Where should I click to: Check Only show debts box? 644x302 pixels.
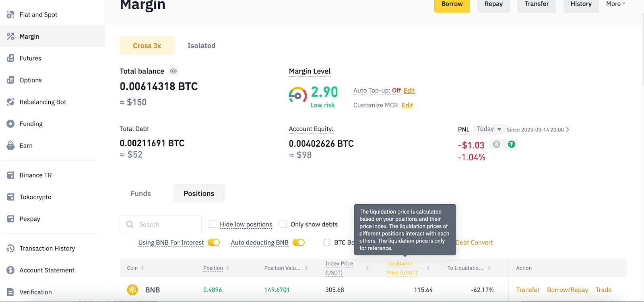coord(283,224)
